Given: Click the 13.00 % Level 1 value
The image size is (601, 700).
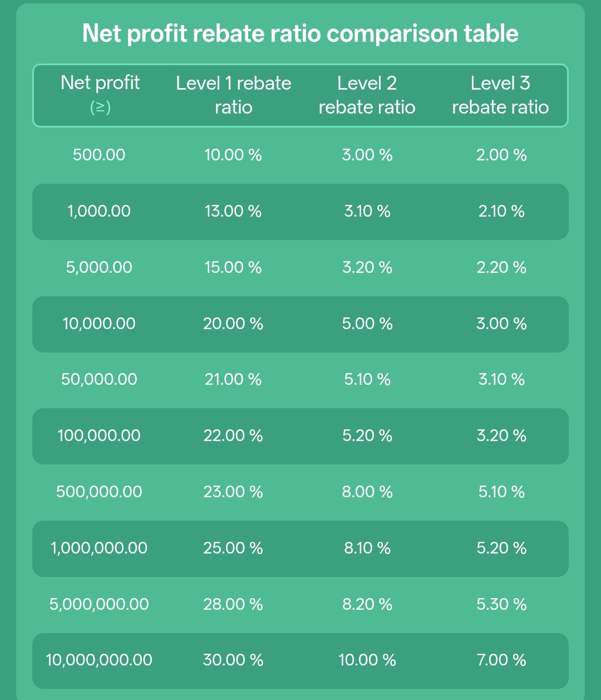Looking at the screenshot, I should (x=233, y=211).
